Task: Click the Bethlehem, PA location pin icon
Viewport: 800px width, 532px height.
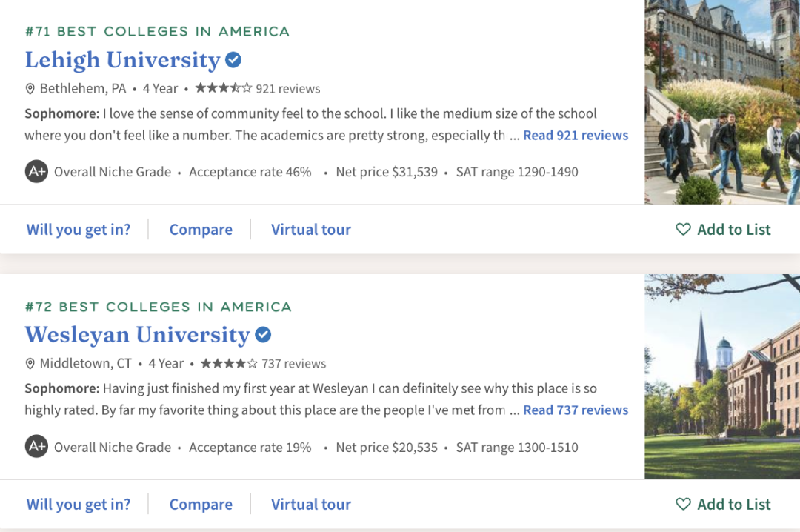Action: (30, 89)
